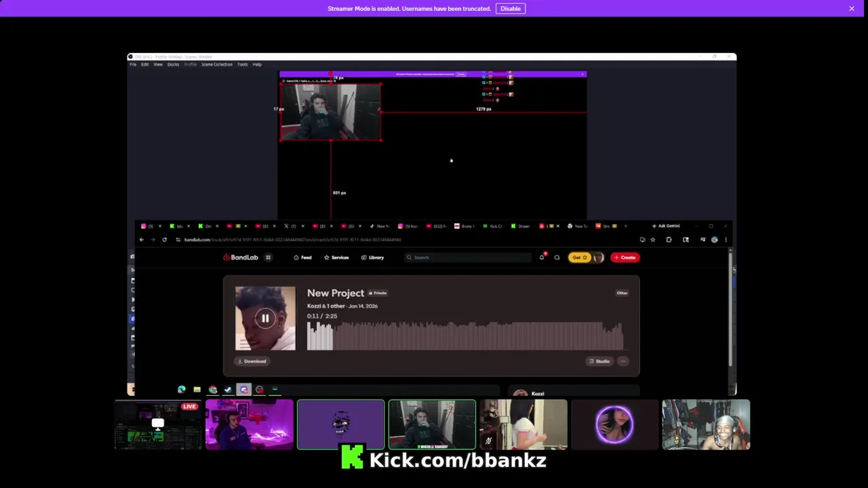The width and height of the screenshot is (868, 488).
Task: Open Chrome three-dot menu
Action: pos(726,239)
